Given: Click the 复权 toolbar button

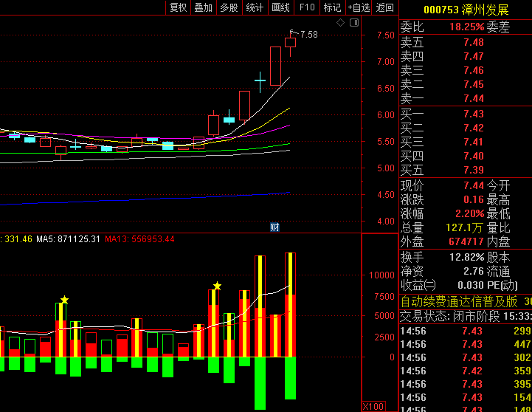Looking at the screenshot, I should [178, 7].
